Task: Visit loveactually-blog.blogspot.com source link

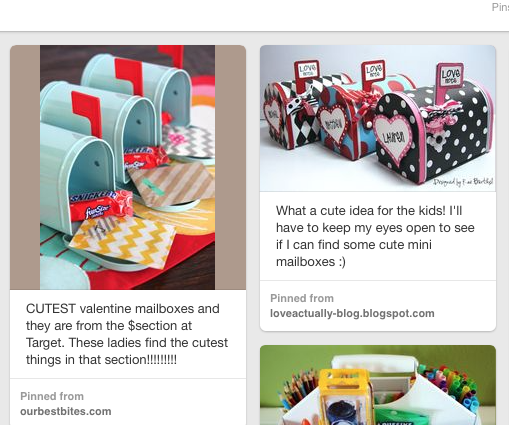Action: point(352,313)
